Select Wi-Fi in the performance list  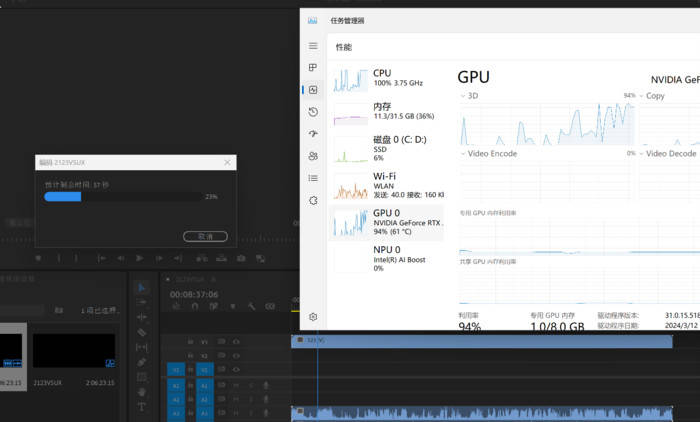387,185
